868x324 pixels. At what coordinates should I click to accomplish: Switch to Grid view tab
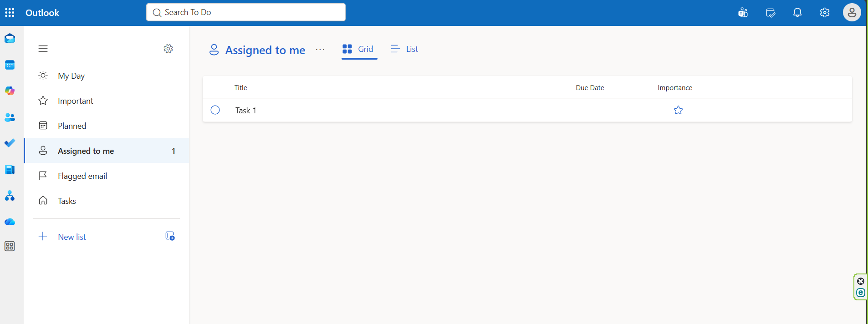coord(359,49)
